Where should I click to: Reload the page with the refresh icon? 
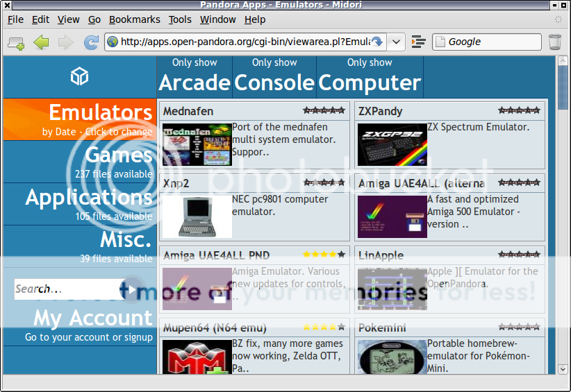pyautogui.click(x=91, y=42)
